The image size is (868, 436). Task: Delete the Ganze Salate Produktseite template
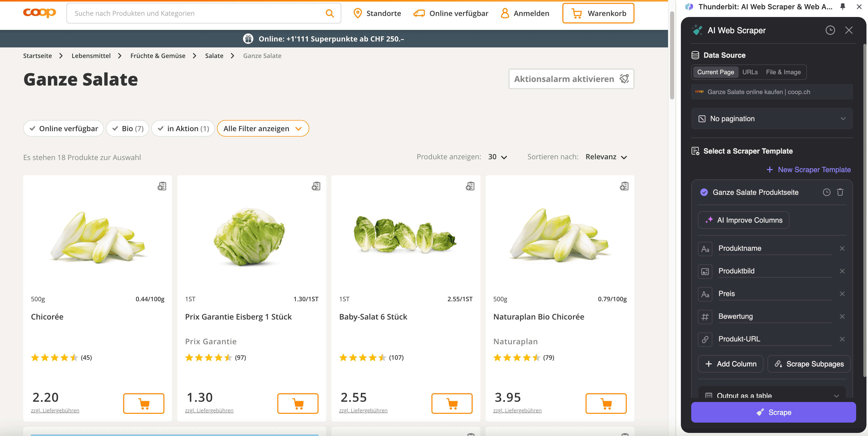click(840, 192)
